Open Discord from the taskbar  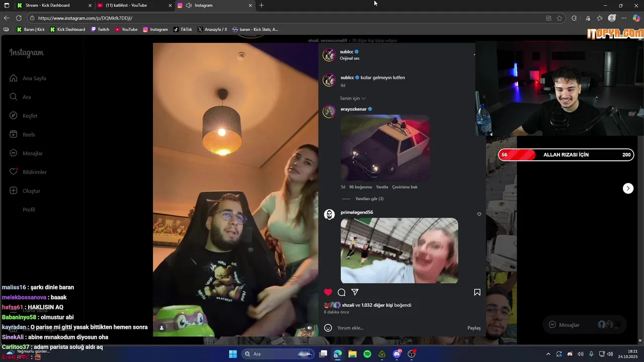point(397,354)
